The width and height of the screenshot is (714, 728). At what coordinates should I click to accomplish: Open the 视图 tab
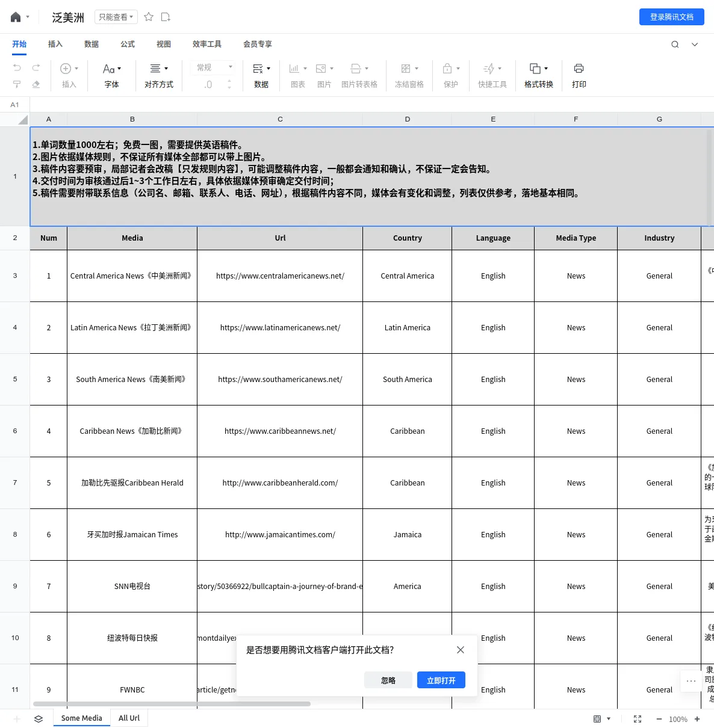(164, 44)
